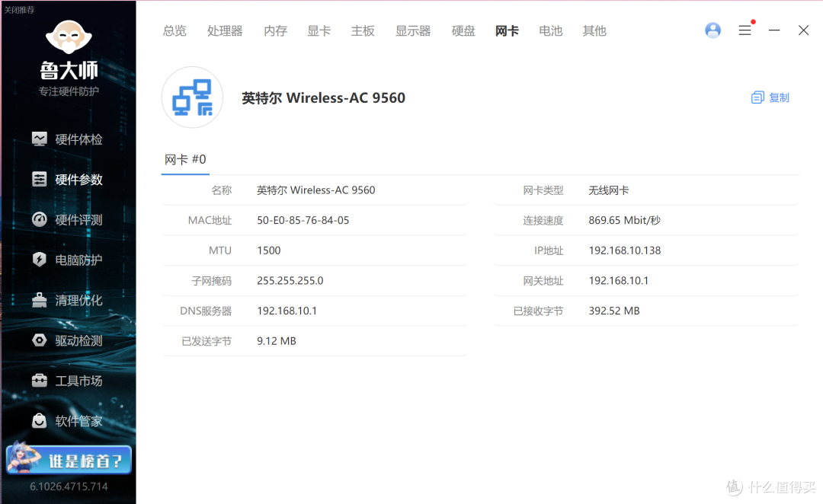Image resolution: width=823 pixels, height=504 pixels.
Task: Select the 网卡 #0 sub-tab
Action: coord(185,159)
